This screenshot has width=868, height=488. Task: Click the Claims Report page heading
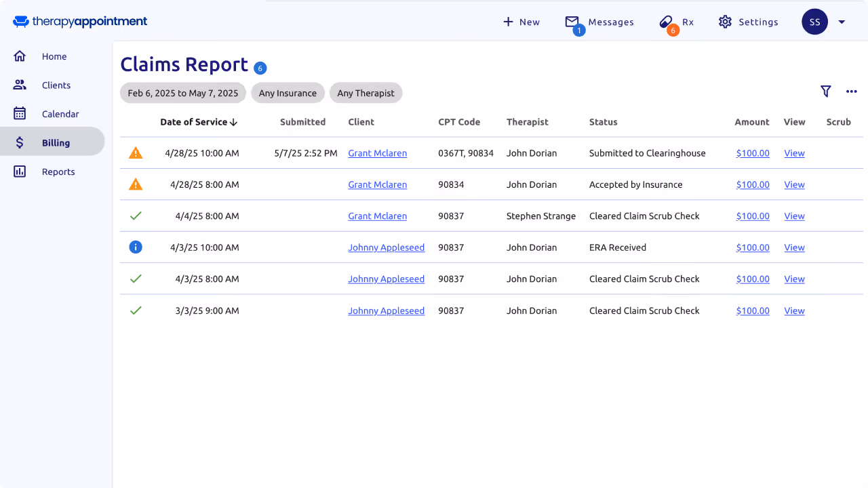click(184, 64)
